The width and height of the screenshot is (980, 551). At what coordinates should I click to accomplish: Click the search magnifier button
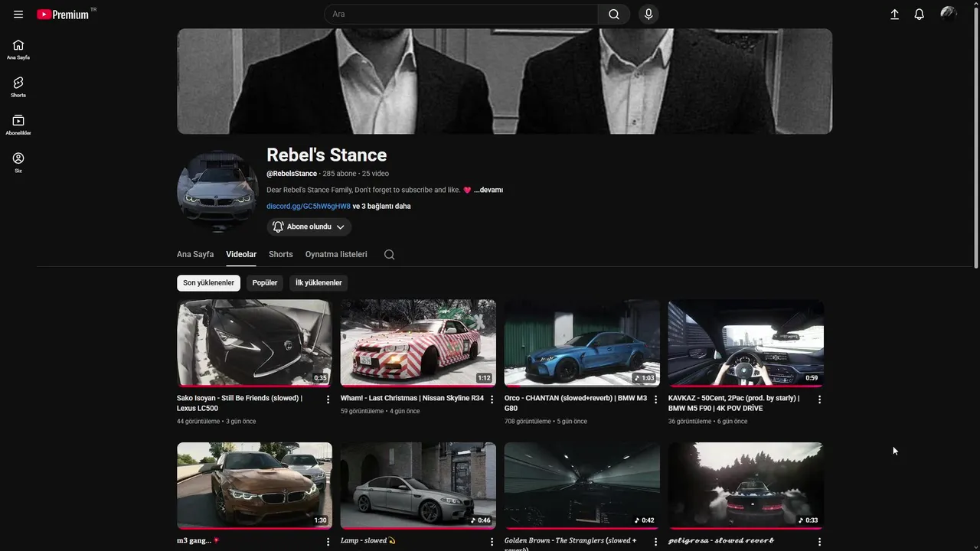614,15
